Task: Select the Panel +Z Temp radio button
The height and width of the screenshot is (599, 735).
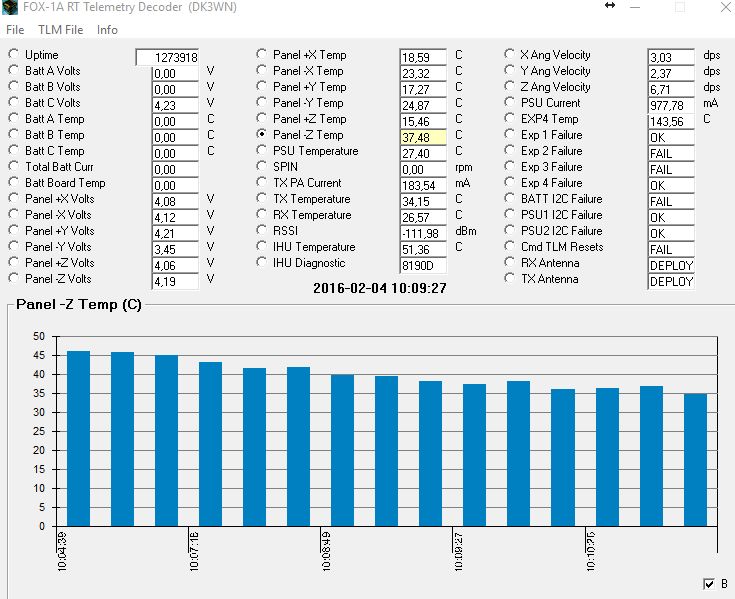Action: (x=262, y=118)
